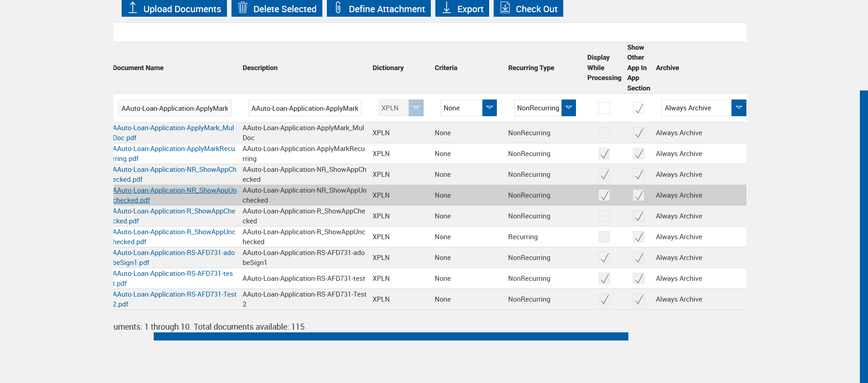Open the AAuto-Loan-Application-RS-AFD731-Test2.pdf link
This screenshot has width=868, height=383.
point(175,299)
